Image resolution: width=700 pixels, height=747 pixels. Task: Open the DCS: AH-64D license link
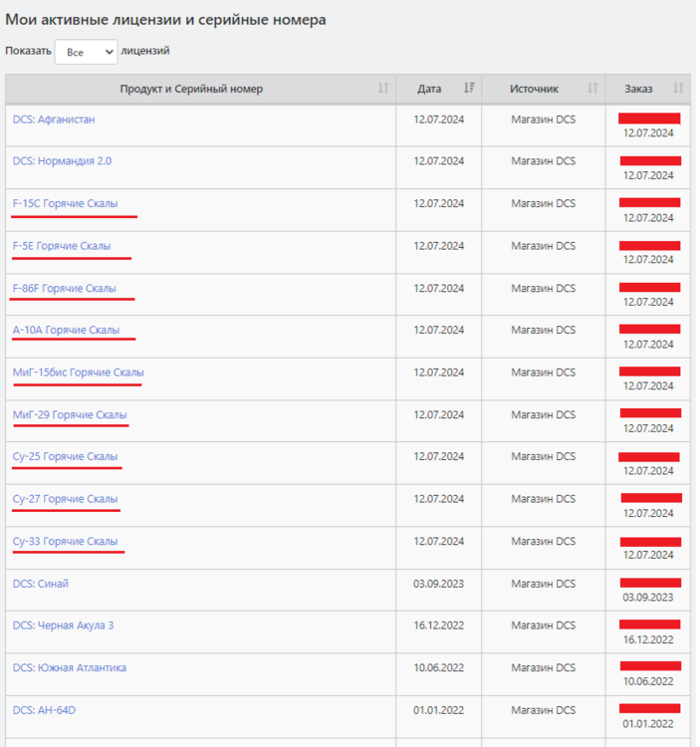coord(44,710)
